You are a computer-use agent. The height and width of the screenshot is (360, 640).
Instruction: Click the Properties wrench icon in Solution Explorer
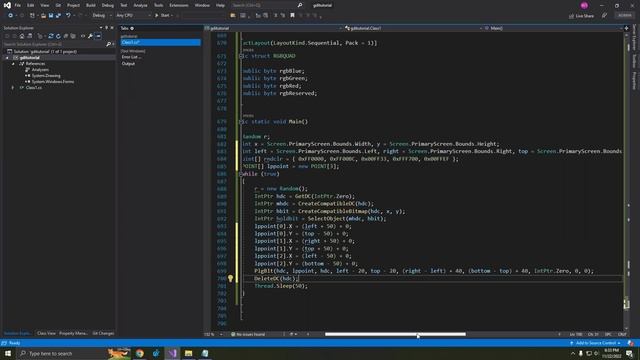click(x=90, y=36)
